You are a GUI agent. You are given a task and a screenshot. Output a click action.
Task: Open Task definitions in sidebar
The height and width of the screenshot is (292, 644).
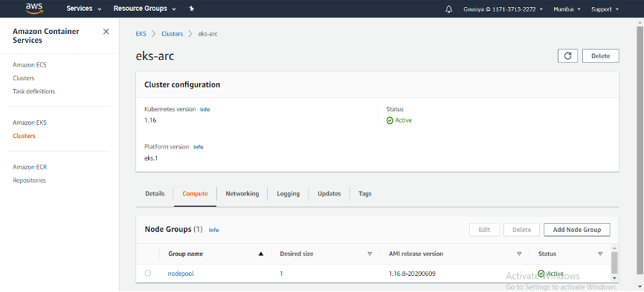click(34, 91)
